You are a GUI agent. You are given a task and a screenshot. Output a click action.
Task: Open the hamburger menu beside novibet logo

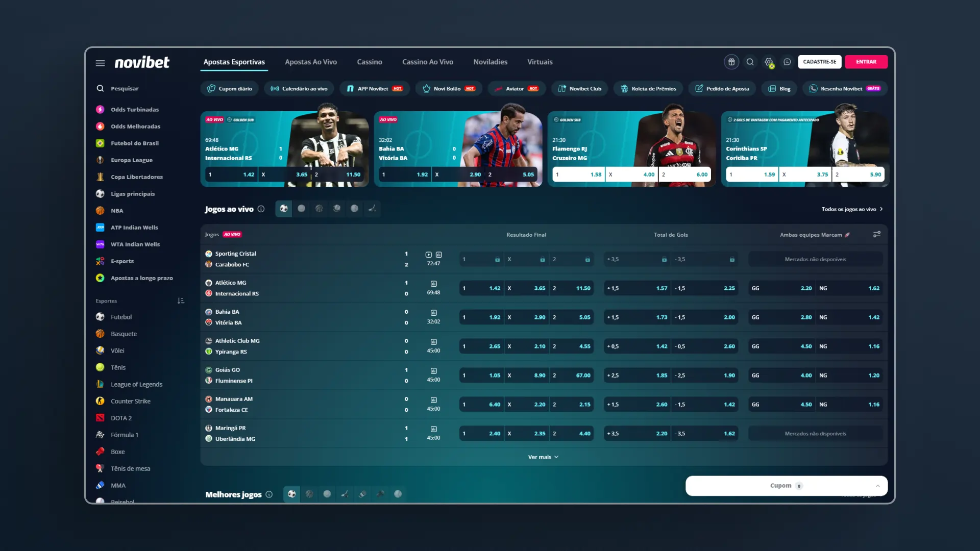[100, 63]
